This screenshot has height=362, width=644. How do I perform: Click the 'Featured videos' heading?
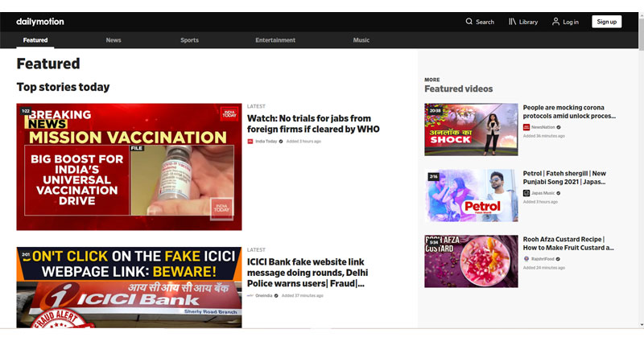click(x=458, y=89)
